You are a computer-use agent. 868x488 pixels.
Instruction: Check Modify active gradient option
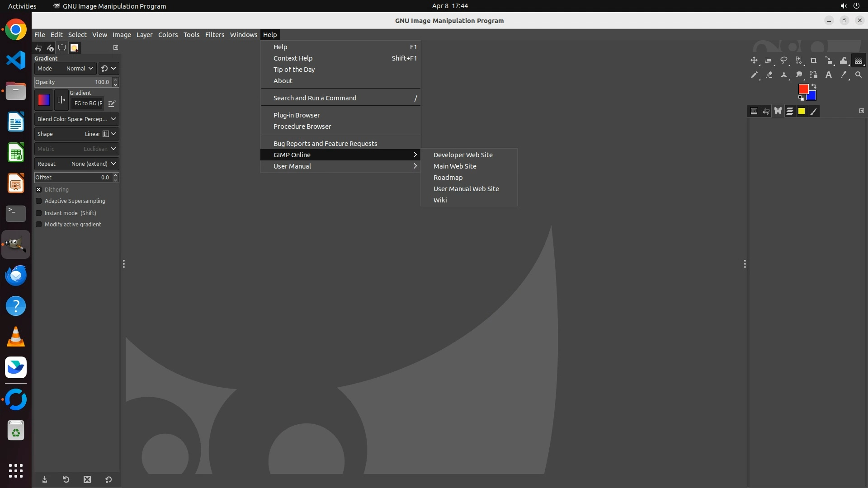click(39, 225)
